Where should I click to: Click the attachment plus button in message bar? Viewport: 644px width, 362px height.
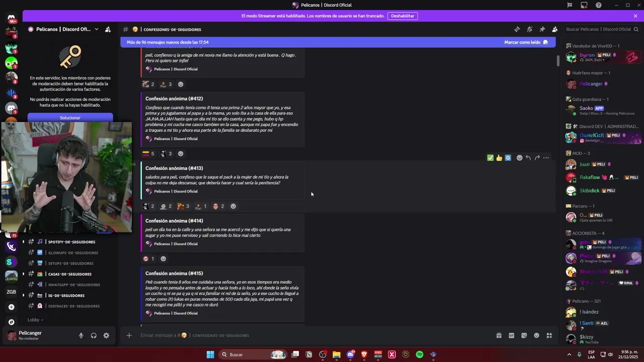129,335
